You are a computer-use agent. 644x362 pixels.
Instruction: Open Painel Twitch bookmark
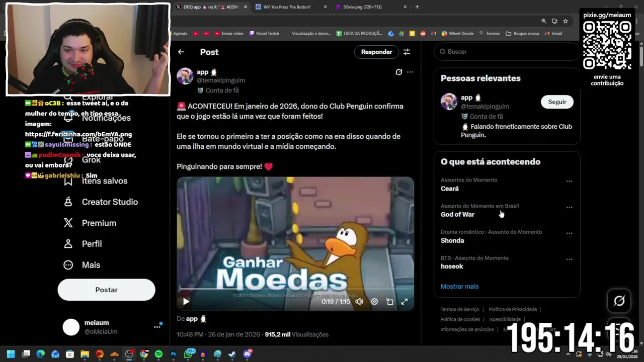click(264, 34)
